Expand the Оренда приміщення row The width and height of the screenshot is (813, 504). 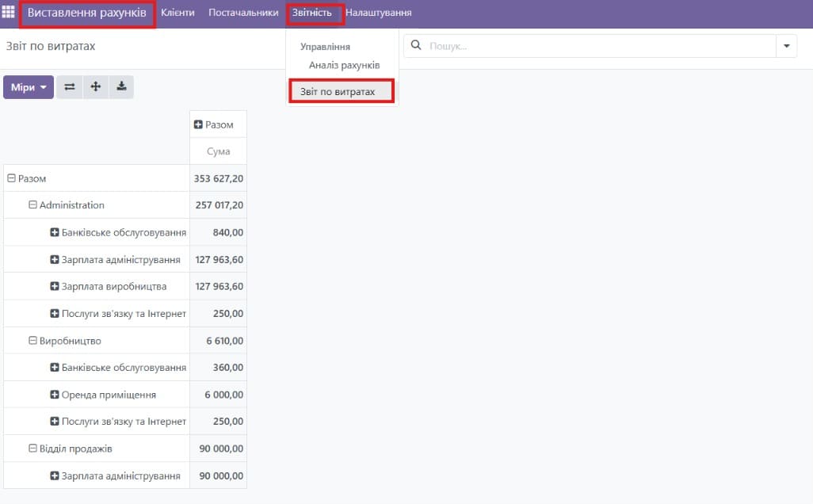(55, 395)
